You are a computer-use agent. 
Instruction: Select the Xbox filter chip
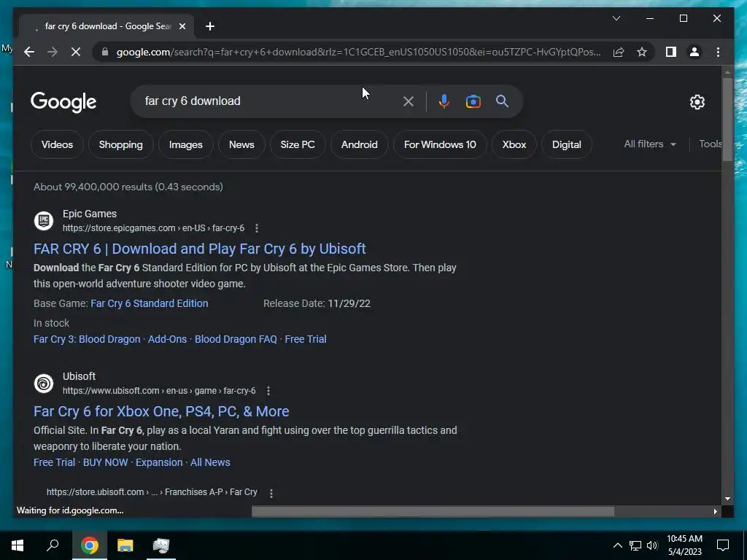pos(514,144)
